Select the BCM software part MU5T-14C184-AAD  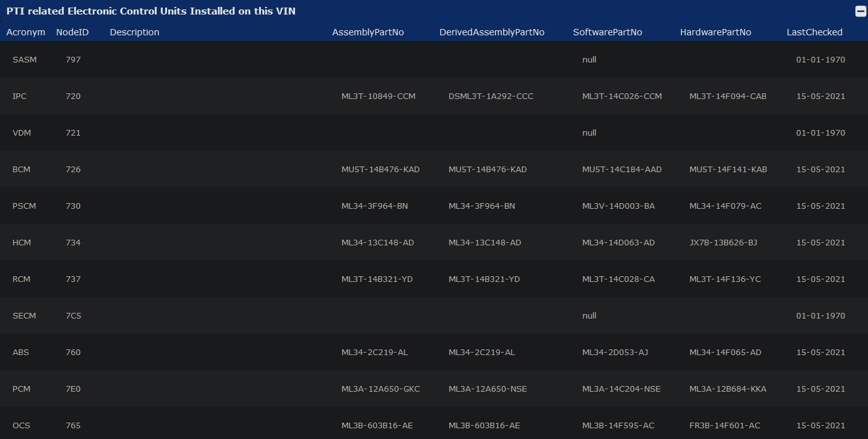point(622,170)
